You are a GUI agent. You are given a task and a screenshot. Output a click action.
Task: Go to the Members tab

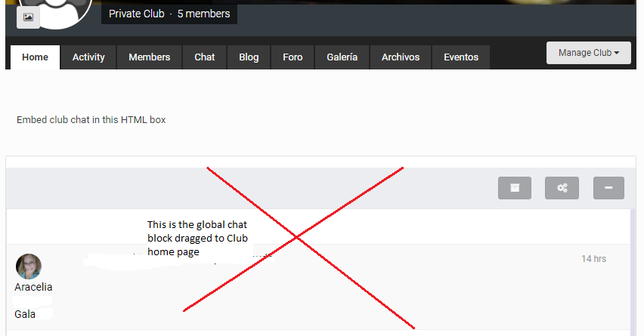click(150, 57)
